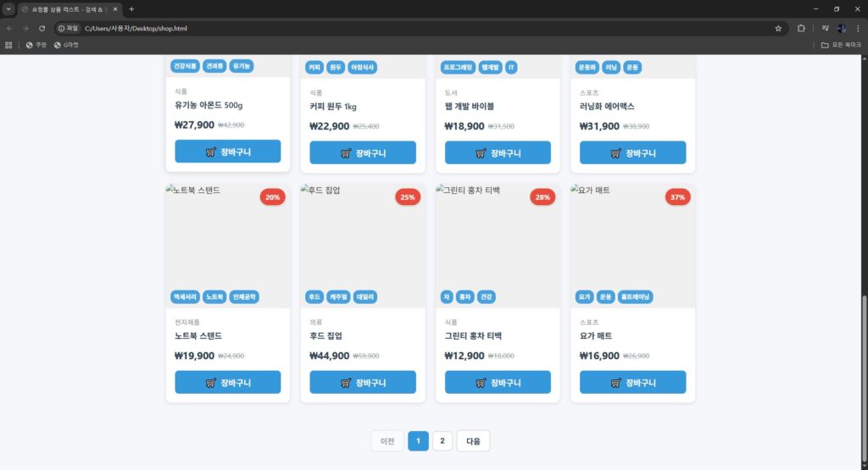Click the 37% discount badge
The height and width of the screenshot is (470, 868).
pos(677,196)
